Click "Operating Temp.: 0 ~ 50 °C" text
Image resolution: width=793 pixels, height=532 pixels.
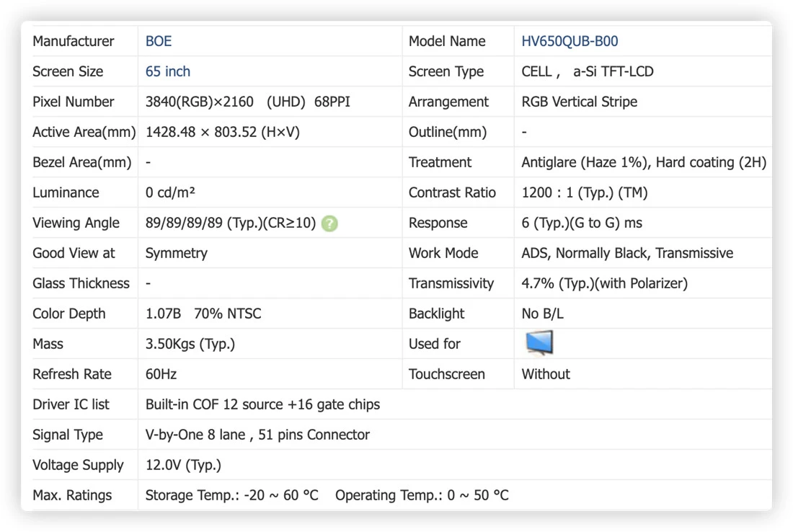point(422,495)
